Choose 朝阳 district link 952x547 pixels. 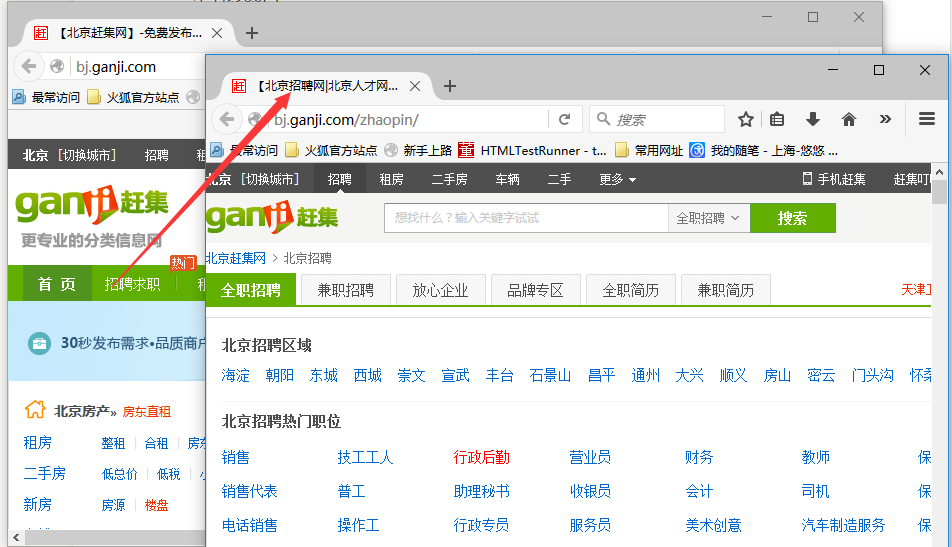click(279, 375)
